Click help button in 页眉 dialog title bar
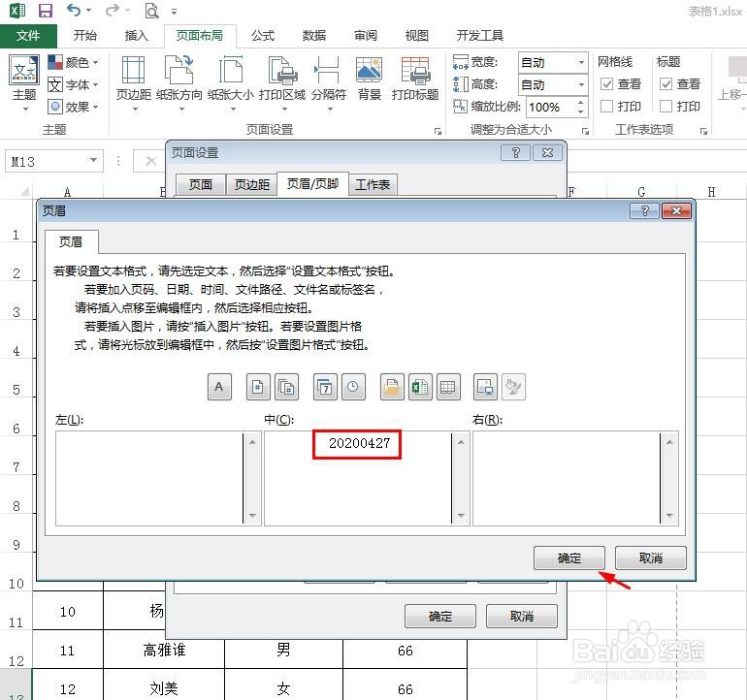The width and height of the screenshot is (747, 700). [x=644, y=211]
